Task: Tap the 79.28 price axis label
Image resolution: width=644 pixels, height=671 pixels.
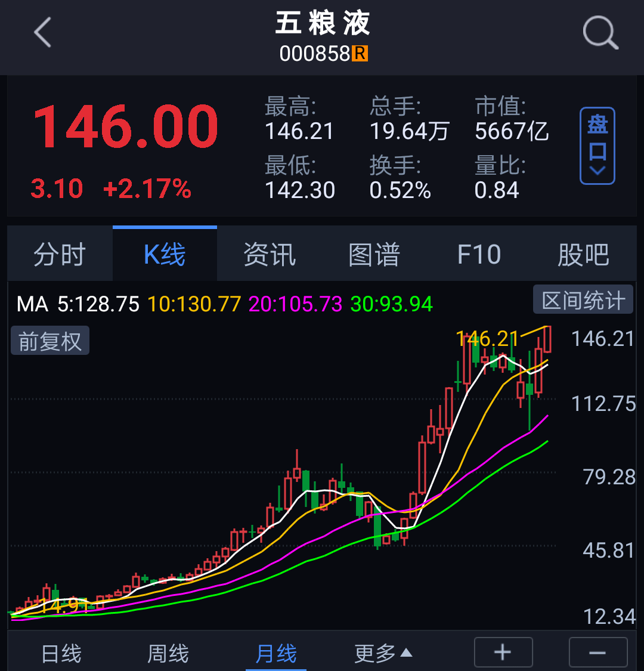Action: 609,477
